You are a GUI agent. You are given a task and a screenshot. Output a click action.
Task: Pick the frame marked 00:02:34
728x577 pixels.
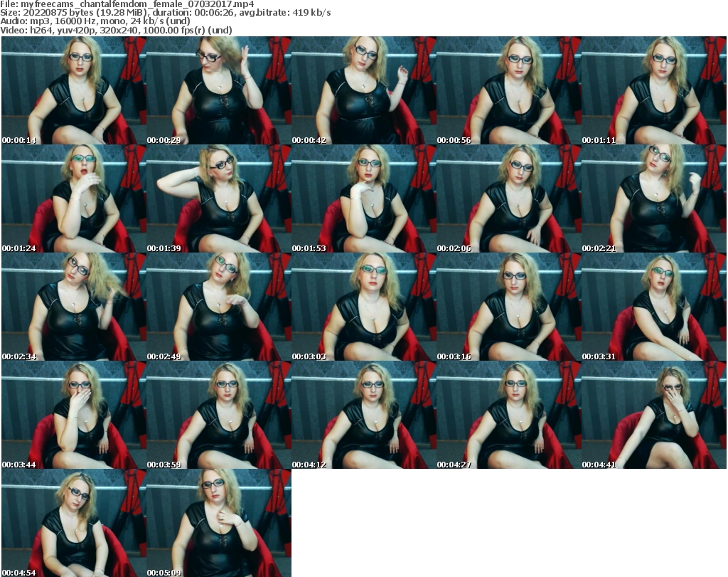(74, 307)
